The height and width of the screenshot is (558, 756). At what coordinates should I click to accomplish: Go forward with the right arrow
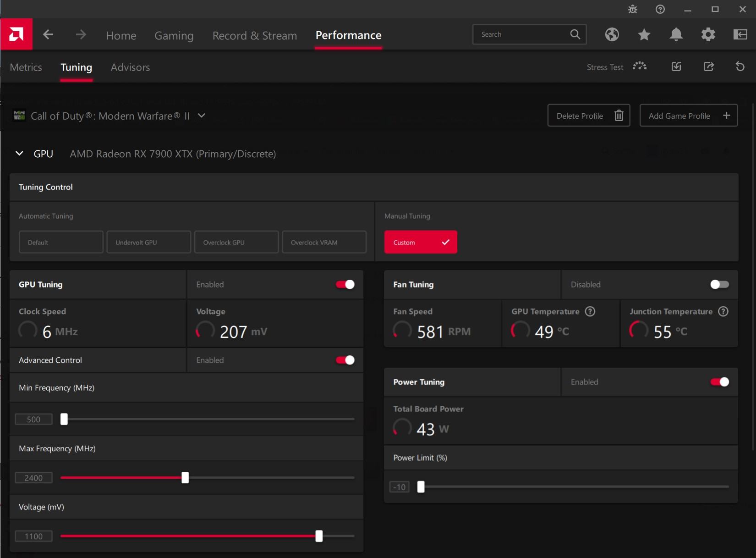point(81,34)
